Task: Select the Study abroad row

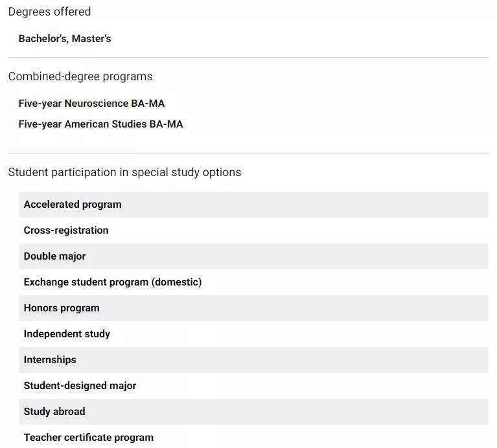Action: tap(253, 412)
